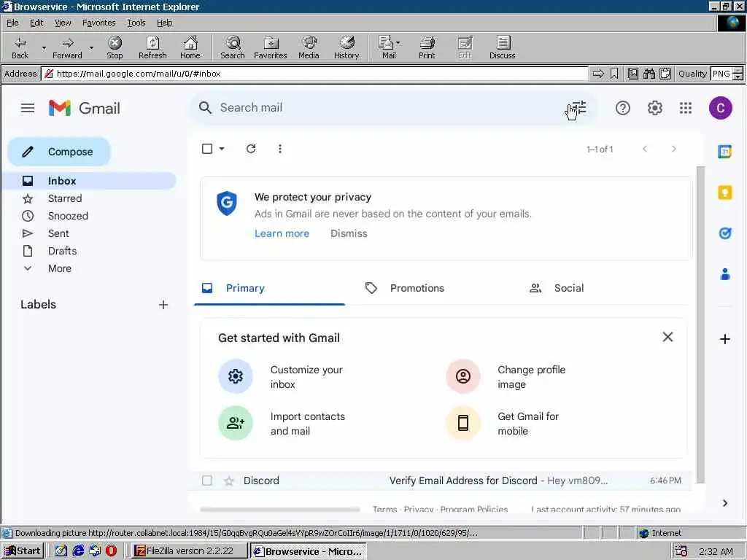Click the Gmail logo

click(x=85, y=108)
